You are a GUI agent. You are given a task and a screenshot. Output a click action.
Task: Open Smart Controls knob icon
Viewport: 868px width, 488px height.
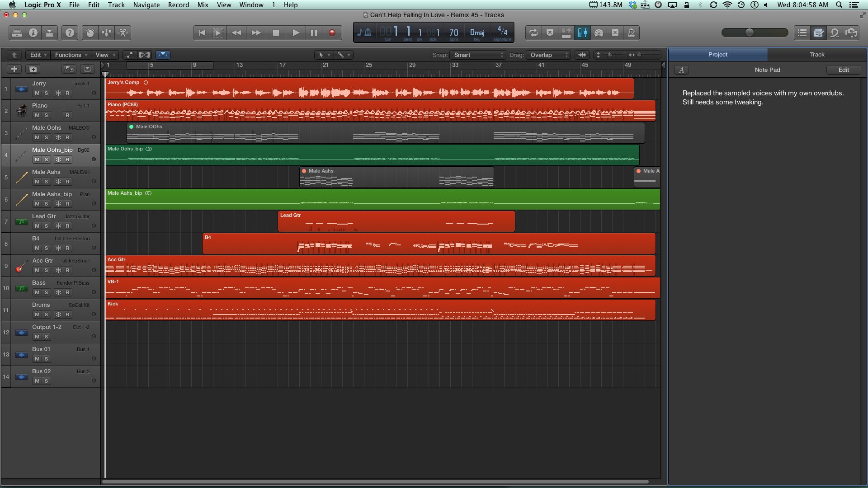pos(90,33)
